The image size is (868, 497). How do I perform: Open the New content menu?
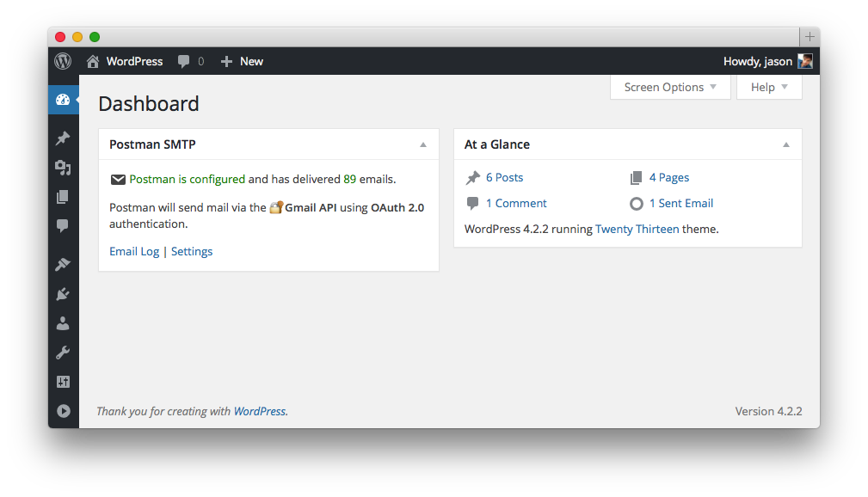[x=242, y=61]
